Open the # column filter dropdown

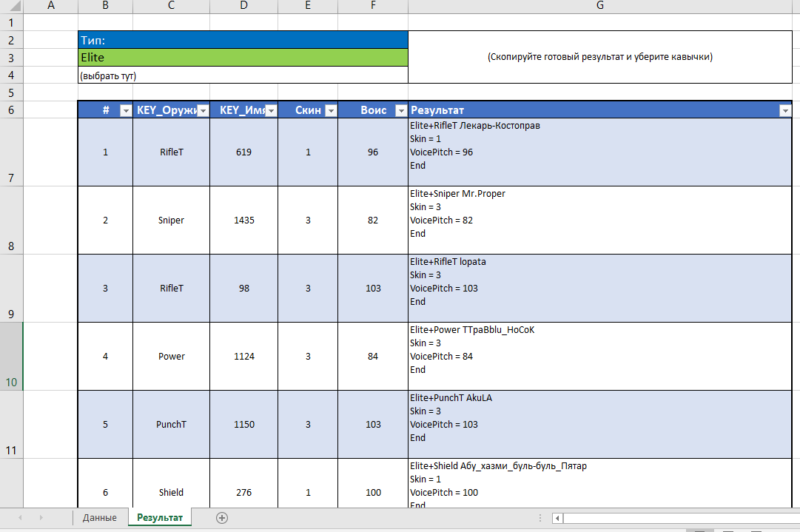[126, 111]
